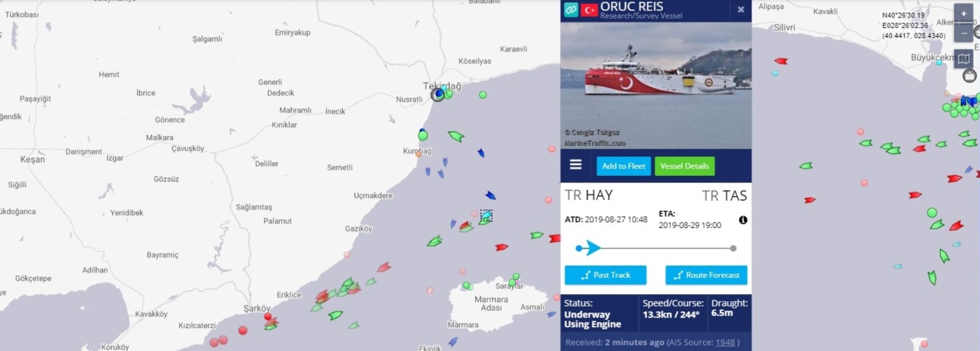Select the highlighted vessel in dotted box
Screen dimensions: 980x351
[x=486, y=216]
